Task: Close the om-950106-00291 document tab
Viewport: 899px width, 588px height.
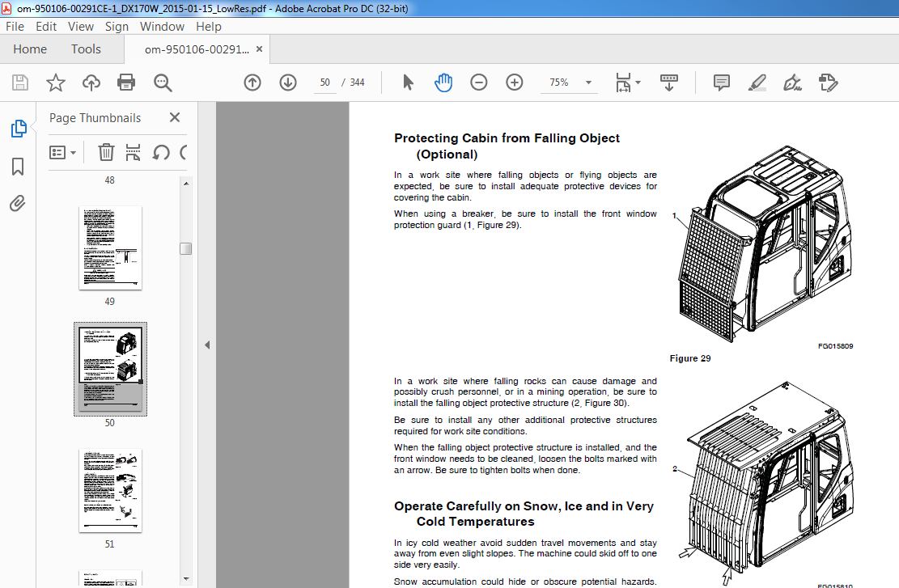Action: pos(259,49)
